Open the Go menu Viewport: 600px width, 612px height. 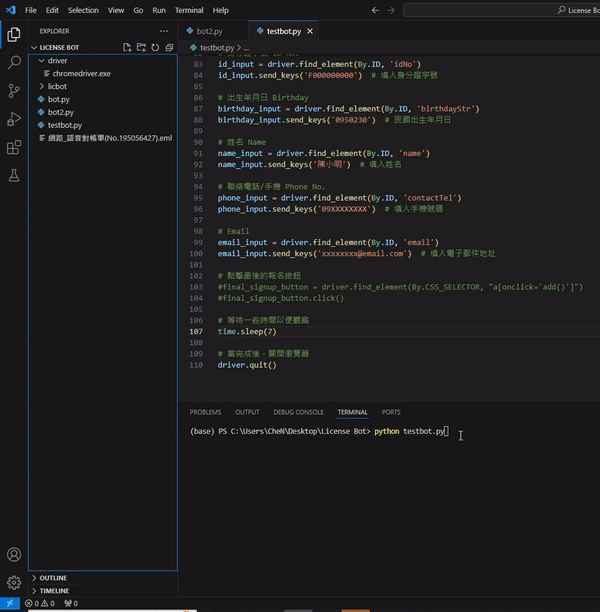(x=138, y=10)
